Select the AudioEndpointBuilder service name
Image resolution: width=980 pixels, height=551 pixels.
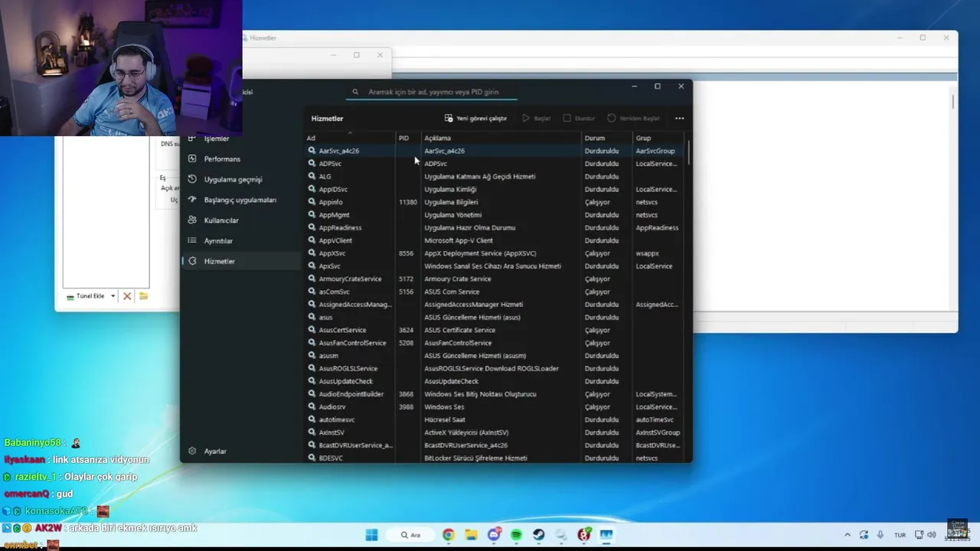point(351,394)
